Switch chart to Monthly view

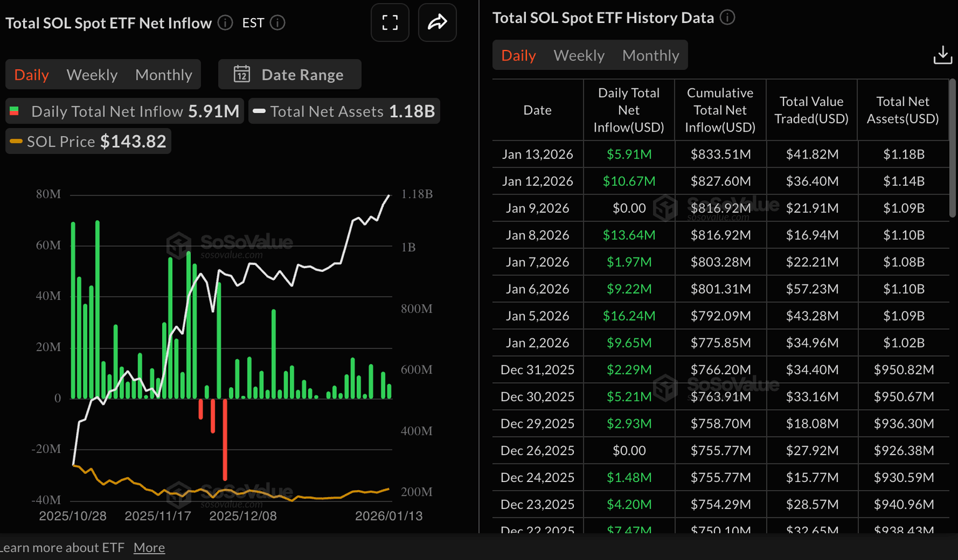click(163, 75)
